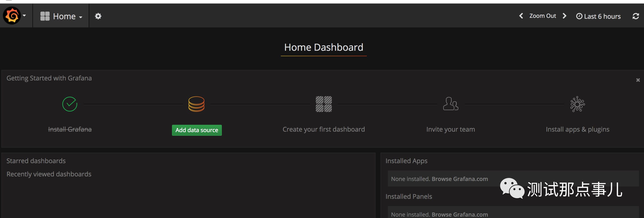
Task: Click the Recently viewed dashboards heading
Action: click(x=49, y=174)
